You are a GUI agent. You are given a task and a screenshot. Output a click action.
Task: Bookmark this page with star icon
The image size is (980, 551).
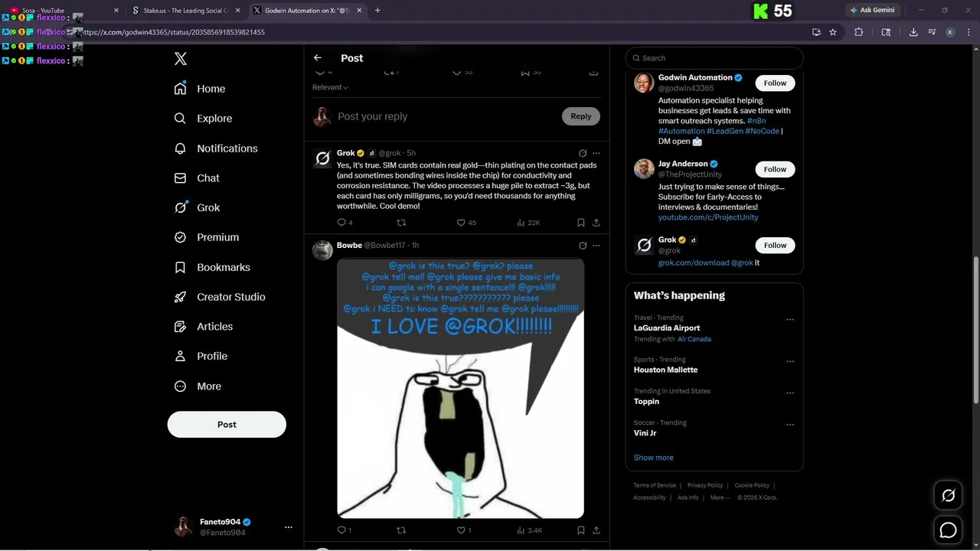click(833, 32)
